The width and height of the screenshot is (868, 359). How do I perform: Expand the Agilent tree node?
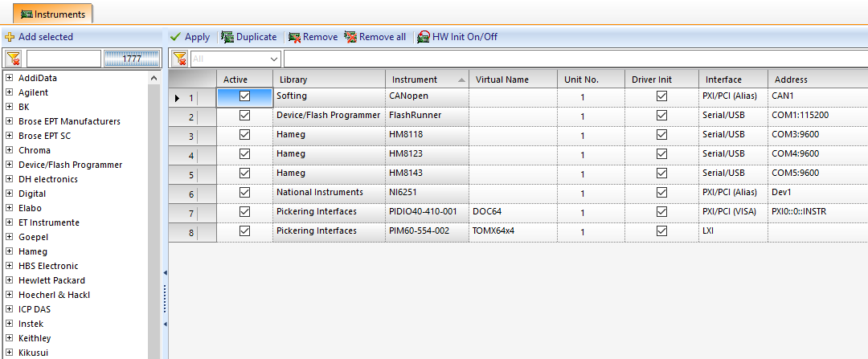coord(10,92)
